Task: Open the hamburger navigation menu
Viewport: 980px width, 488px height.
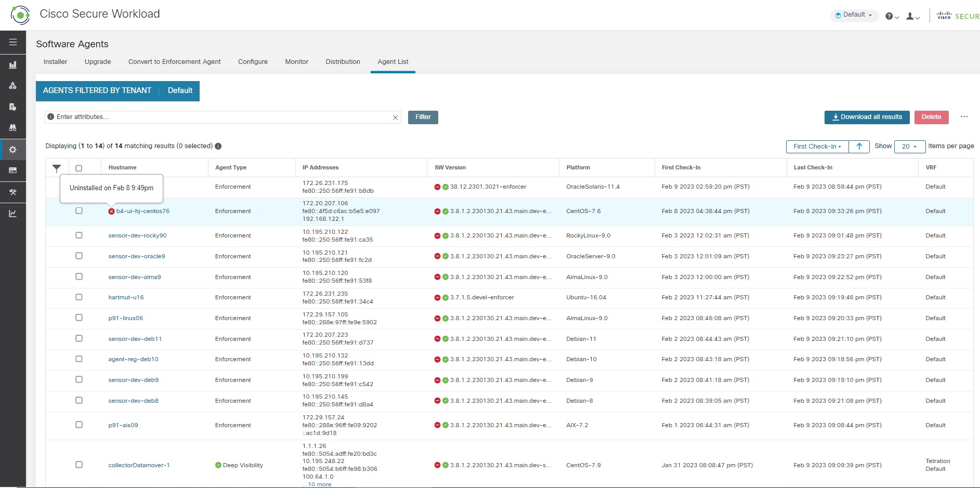Action: (x=13, y=42)
